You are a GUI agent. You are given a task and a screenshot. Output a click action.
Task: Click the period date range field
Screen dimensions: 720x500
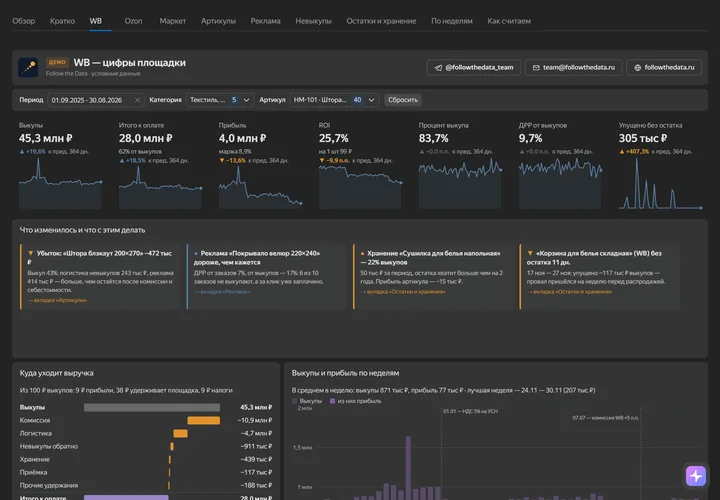click(96, 100)
